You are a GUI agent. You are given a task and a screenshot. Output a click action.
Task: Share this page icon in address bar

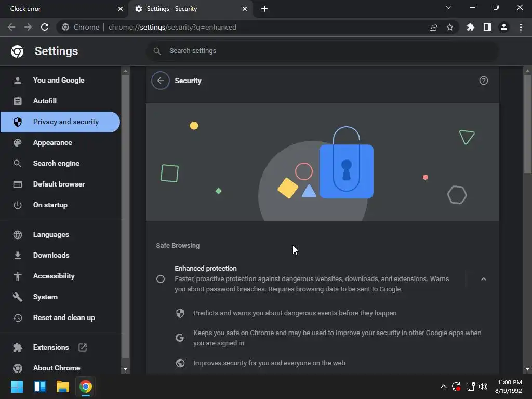click(433, 27)
